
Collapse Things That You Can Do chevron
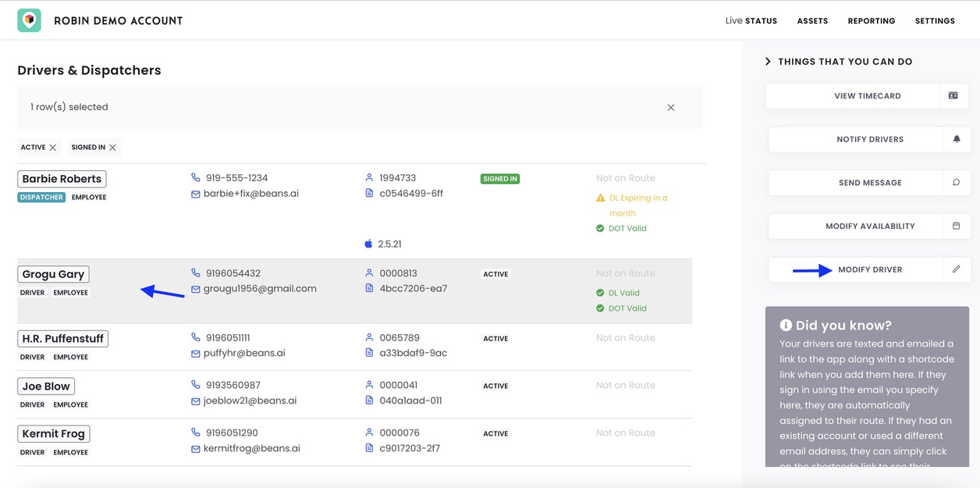[x=768, y=62]
